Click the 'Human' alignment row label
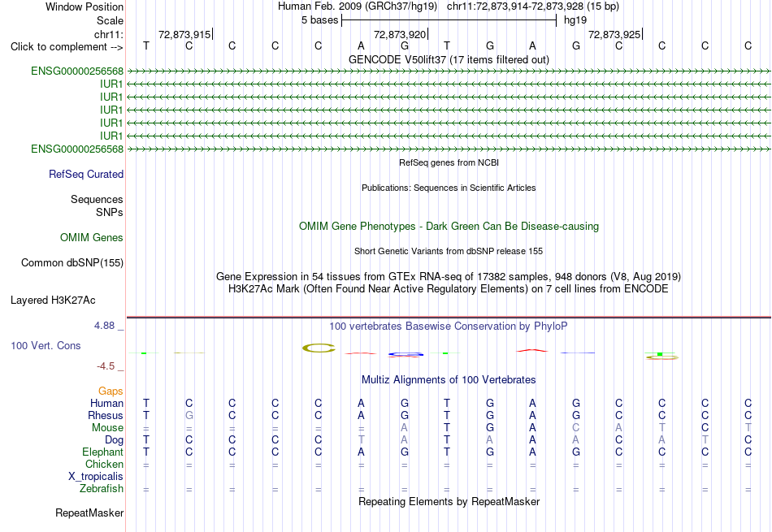The height and width of the screenshot is (532, 772). (106, 403)
